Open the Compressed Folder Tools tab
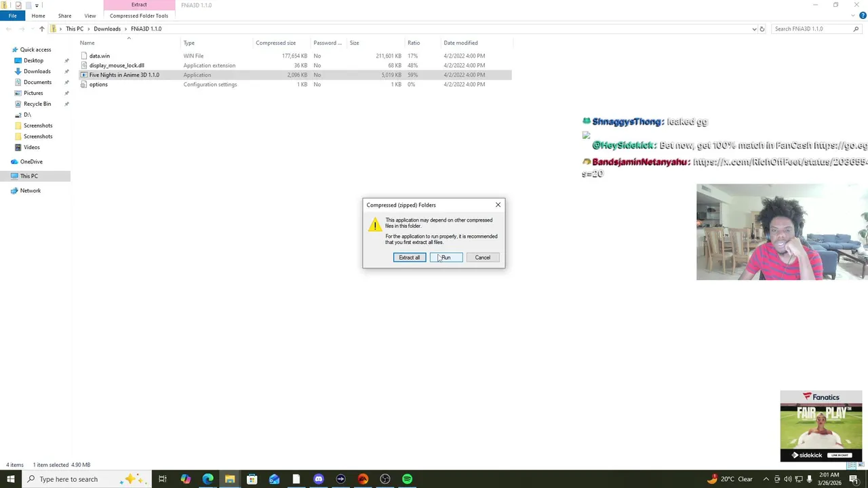The width and height of the screenshot is (868, 488). (x=139, y=16)
